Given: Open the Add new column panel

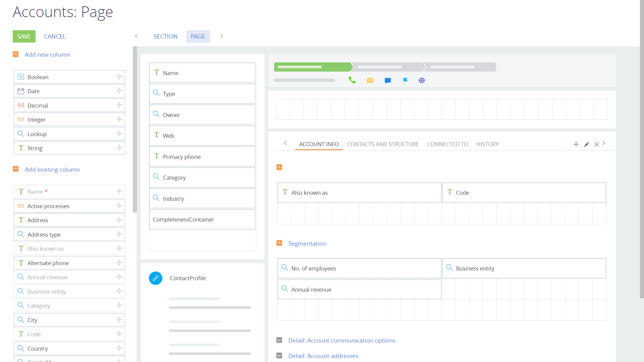Looking at the screenshot, I should 47,54.
